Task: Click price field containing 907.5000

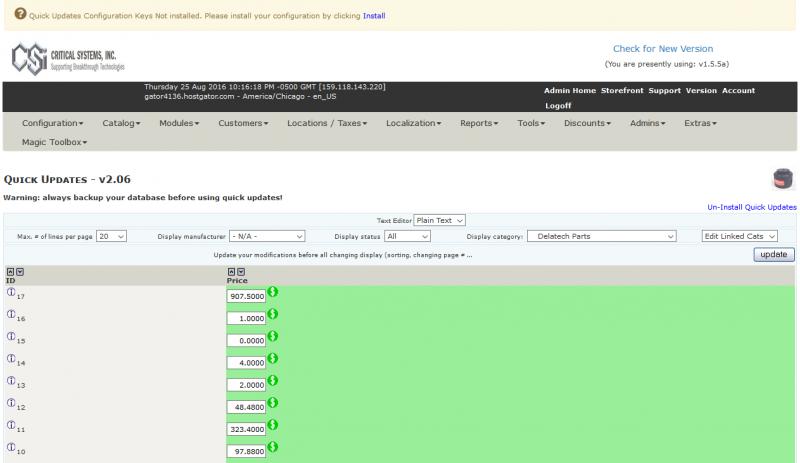Action: 246,296
